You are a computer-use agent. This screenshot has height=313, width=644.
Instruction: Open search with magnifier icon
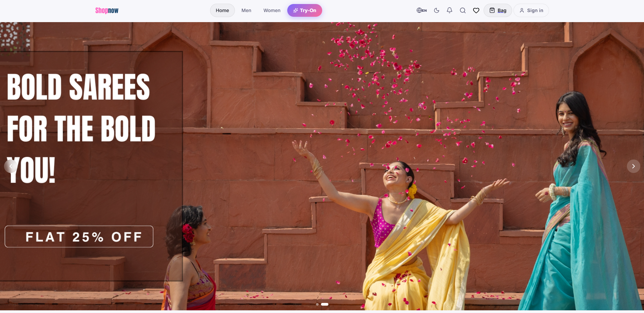tap(463, 10)
